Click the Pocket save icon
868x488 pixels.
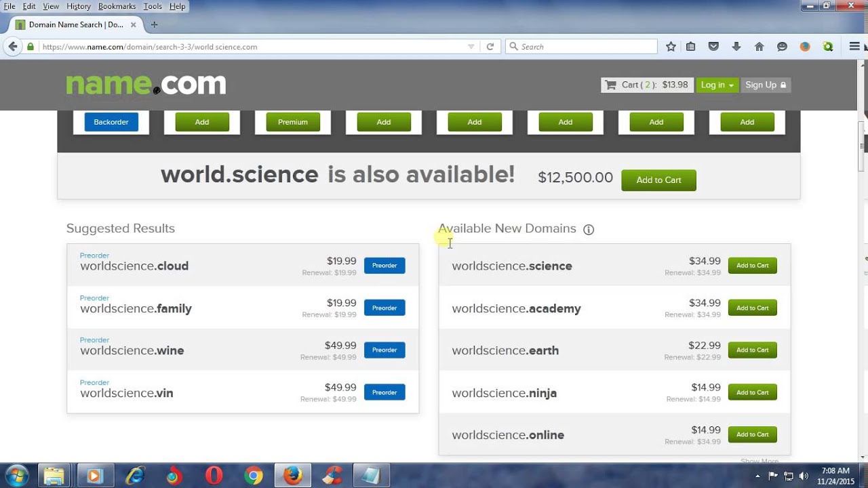[x=713, y=47]
